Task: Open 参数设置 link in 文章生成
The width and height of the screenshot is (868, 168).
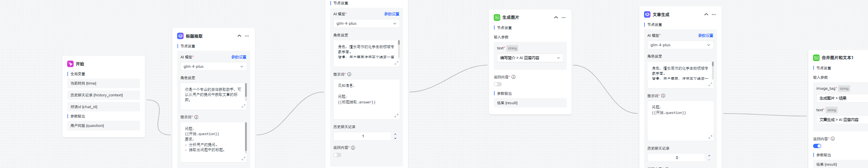Action: click(x=706, y=36)
